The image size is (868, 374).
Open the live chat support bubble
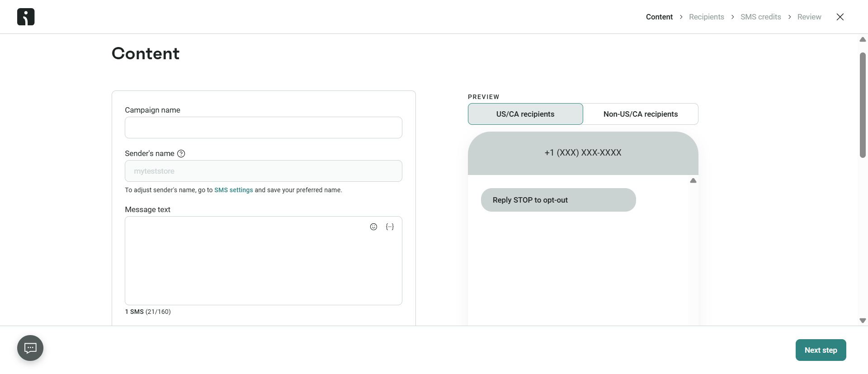pyautogui.click(x=30, y=348)
